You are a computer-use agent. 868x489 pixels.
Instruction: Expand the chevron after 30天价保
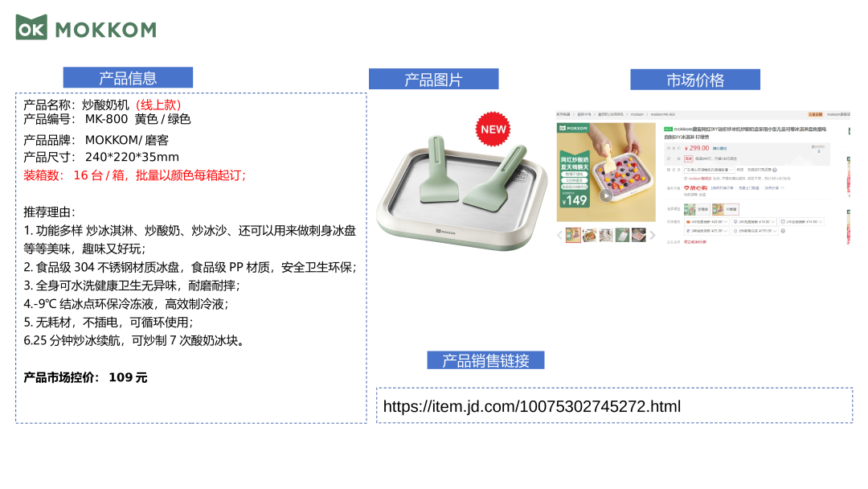coord(782,187)
